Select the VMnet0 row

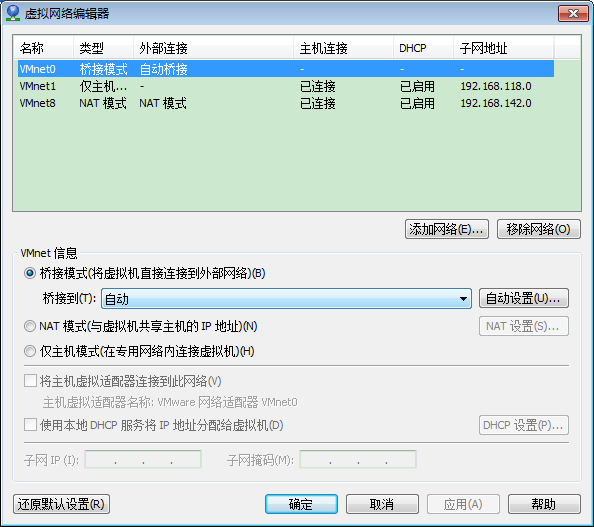pos(286,69)
